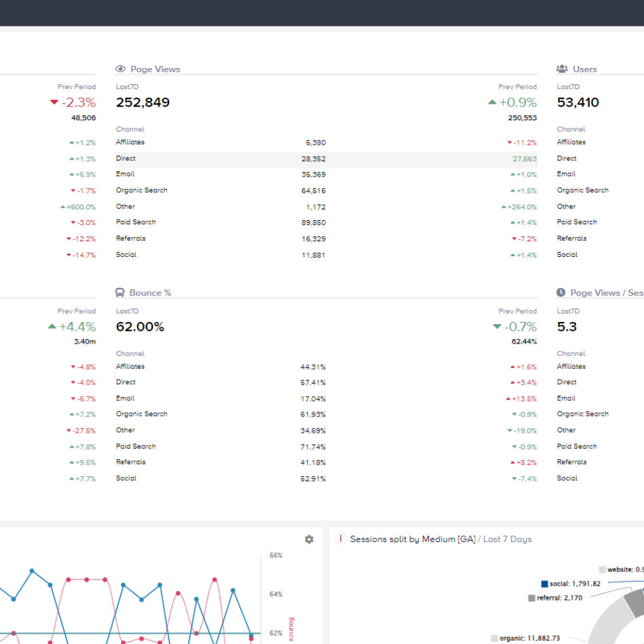Click the Page Views eye icon
The height and width of the screenshot is (644, 644).
[x=120, y=69]
